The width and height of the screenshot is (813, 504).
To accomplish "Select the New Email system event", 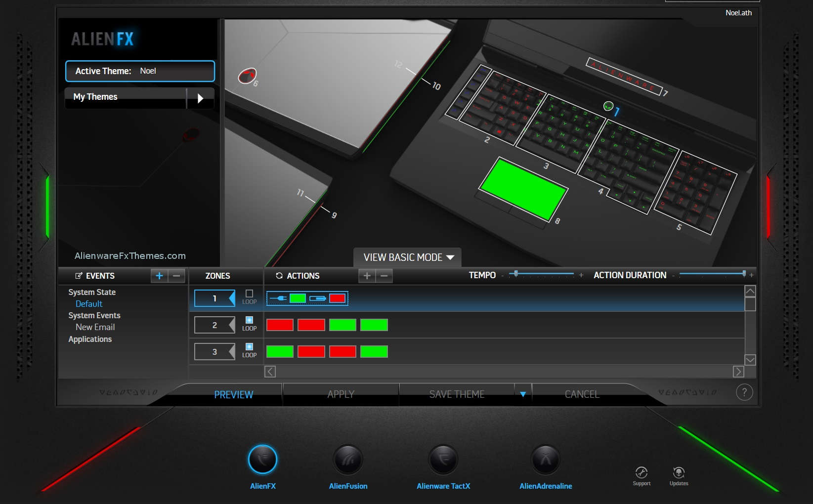I will point(95,327).
